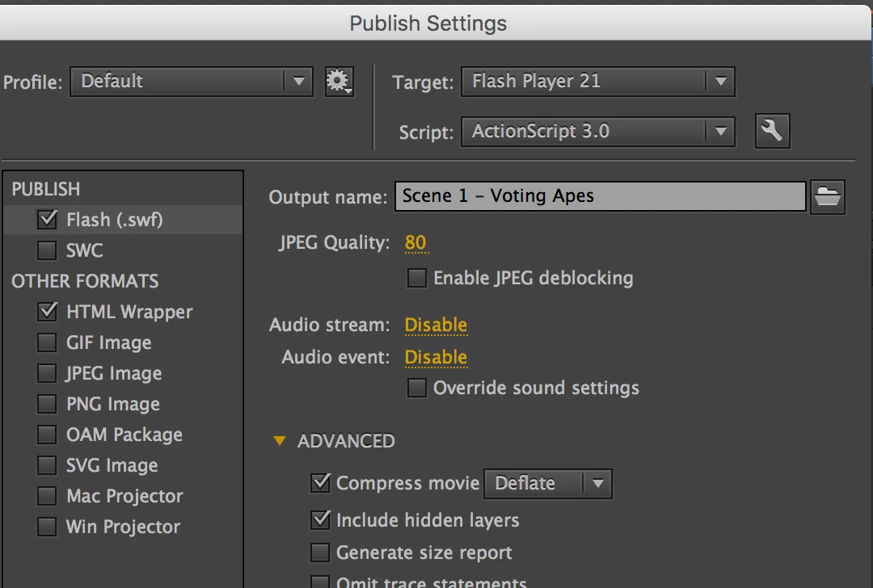Click the Audio stream Disable link
Screen dimensions: 873x588
tap(436, 325)
